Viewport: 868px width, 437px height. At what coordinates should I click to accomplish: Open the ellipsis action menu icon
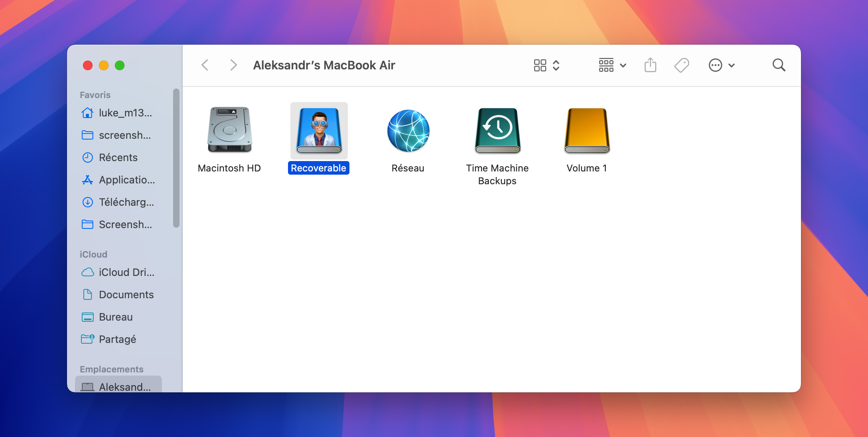point(715,65)
